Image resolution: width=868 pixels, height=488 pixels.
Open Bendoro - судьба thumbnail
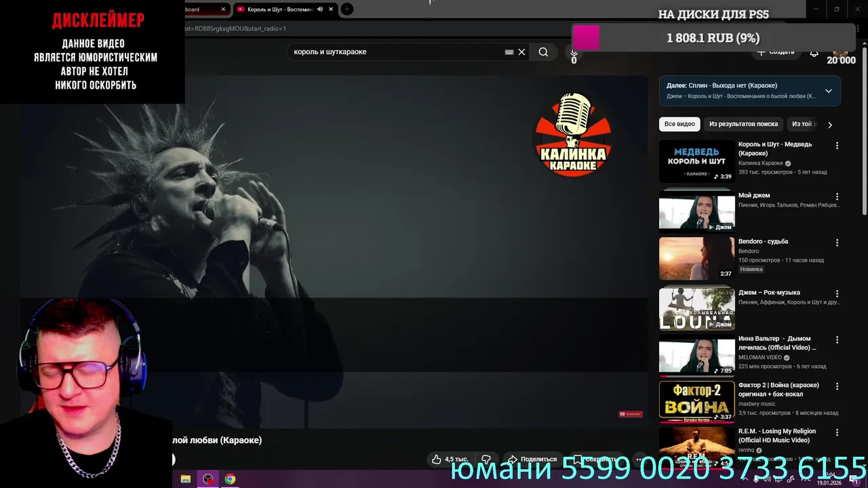(696, 258)
